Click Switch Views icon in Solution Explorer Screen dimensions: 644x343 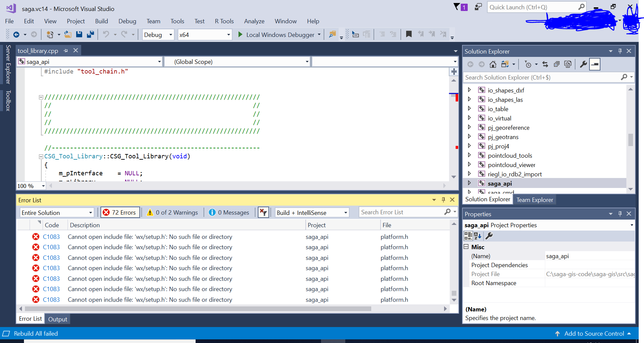click(505, 64)
